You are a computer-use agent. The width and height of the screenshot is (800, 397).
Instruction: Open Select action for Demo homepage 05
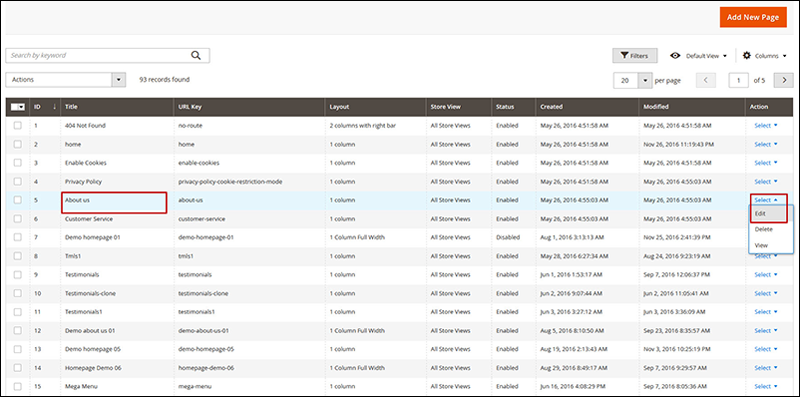click(x=766, y=349)
